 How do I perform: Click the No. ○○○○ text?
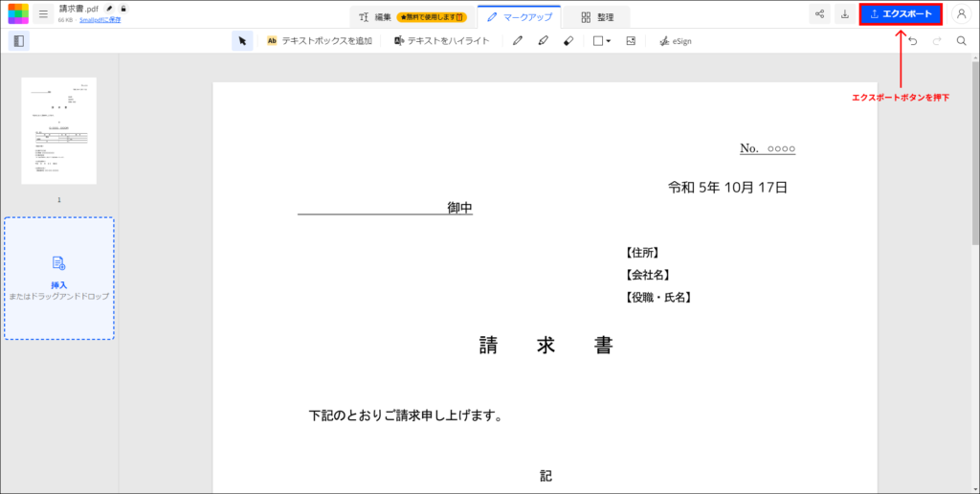click(768, 148)
